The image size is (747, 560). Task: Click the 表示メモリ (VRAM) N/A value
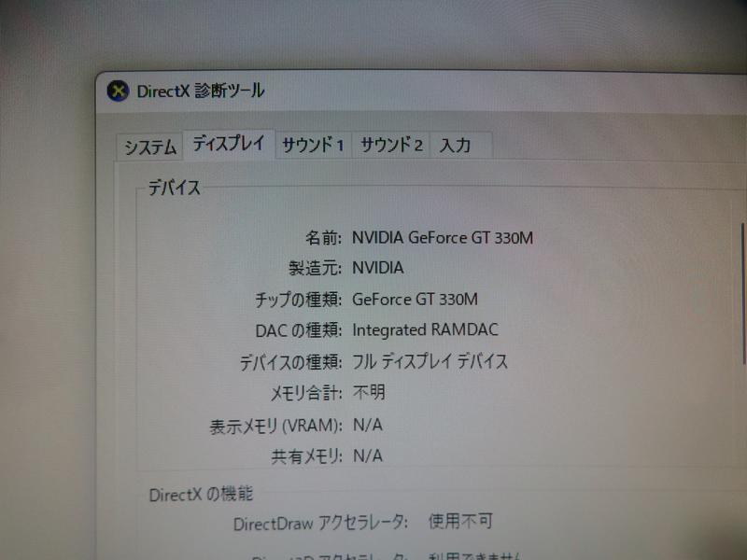click(367, 425)
